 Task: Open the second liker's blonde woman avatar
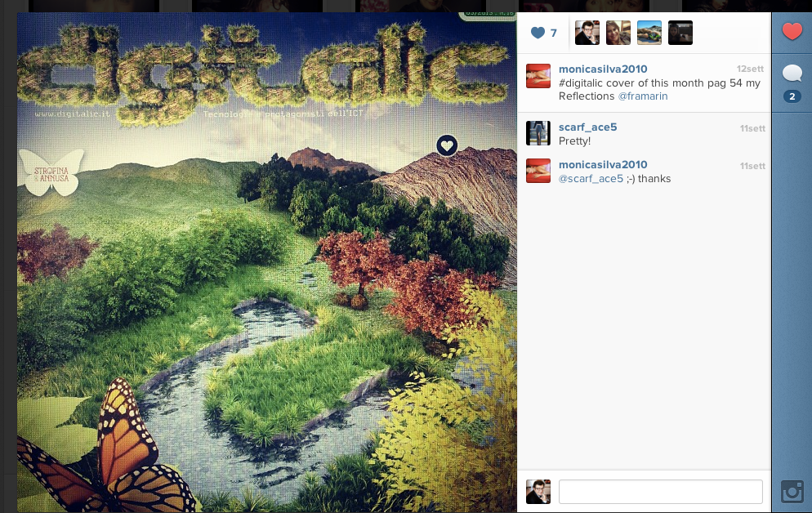click(x=618, y=33)
